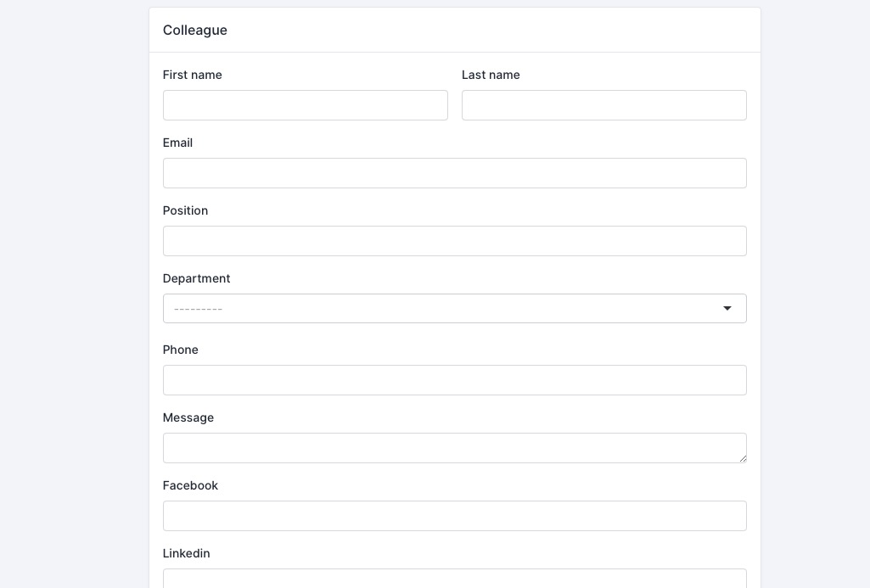Click the dropdown chevron on Department
The image size is (870, 588).
pyautogui.click(x=727, y=308)
